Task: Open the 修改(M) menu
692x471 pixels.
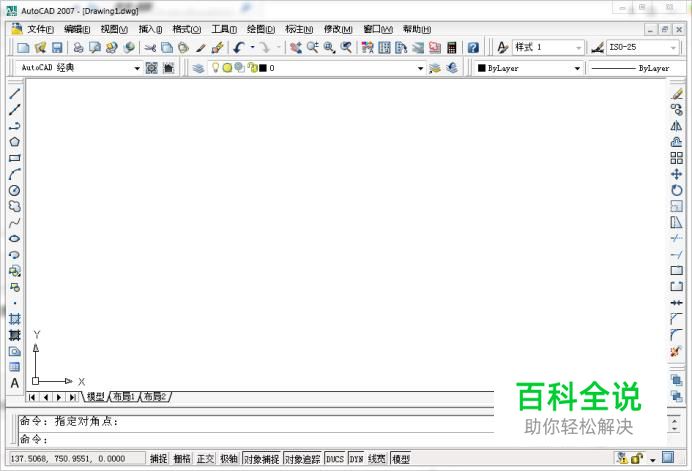Action: [x=338, y=29]
